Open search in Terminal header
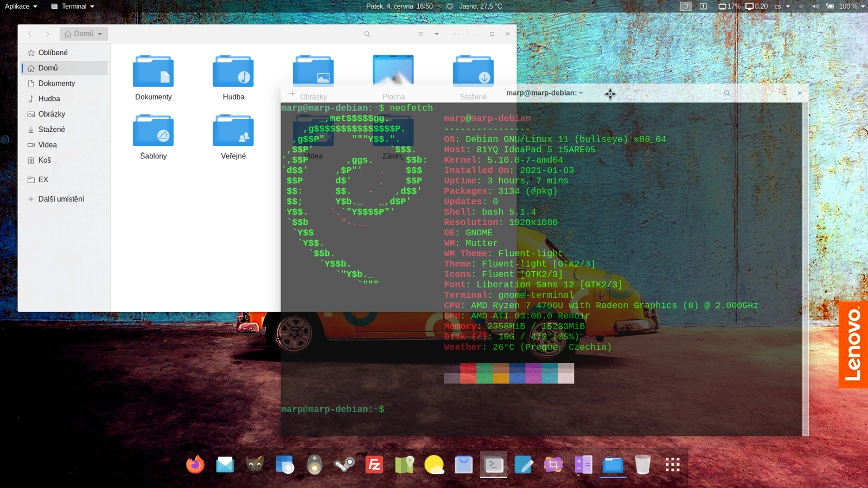This screenshot has height=488, width=868. coord(727,93)
